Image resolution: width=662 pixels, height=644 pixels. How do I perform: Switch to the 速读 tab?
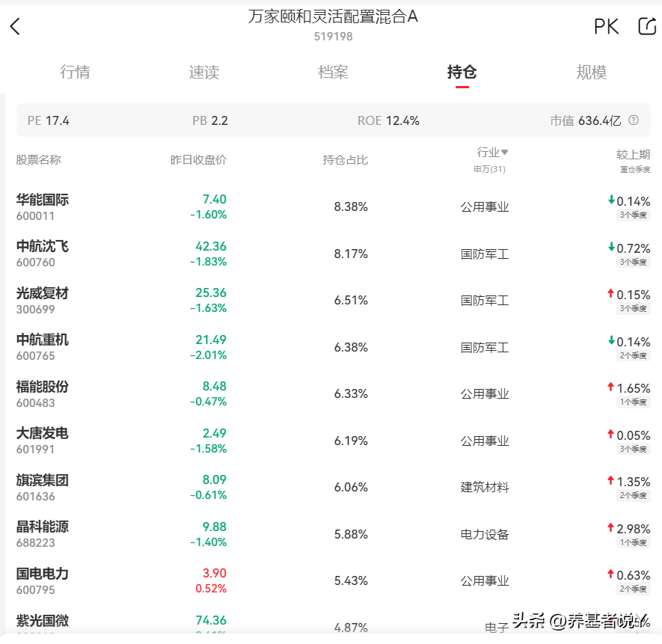[204, 73]
